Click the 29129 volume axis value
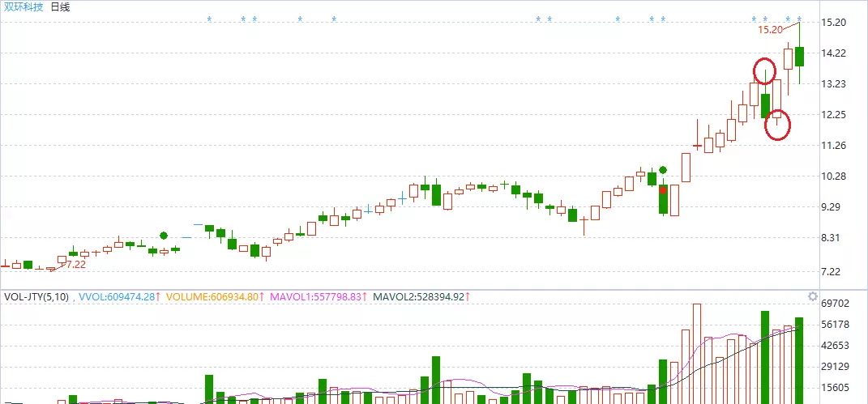Viewport: 868px width, 404px height. coord(836,367)
